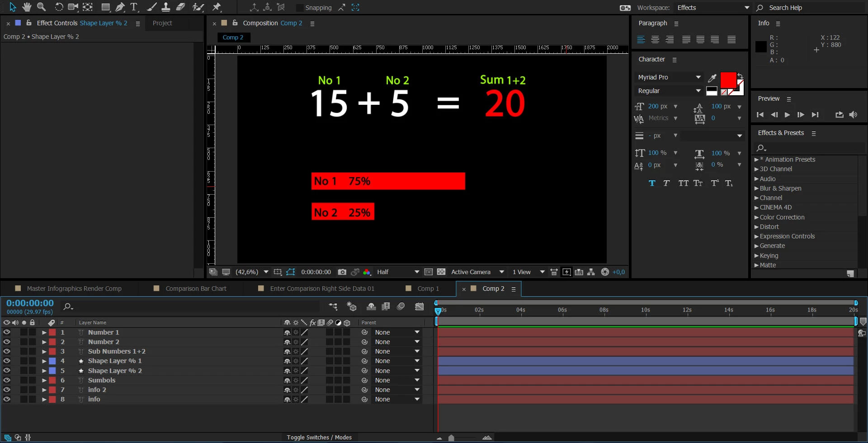This screenshot has width=868, height=443.
Task: Open the Half resolution dropdown
Action: pyautogui.click(x=398, y=272)
